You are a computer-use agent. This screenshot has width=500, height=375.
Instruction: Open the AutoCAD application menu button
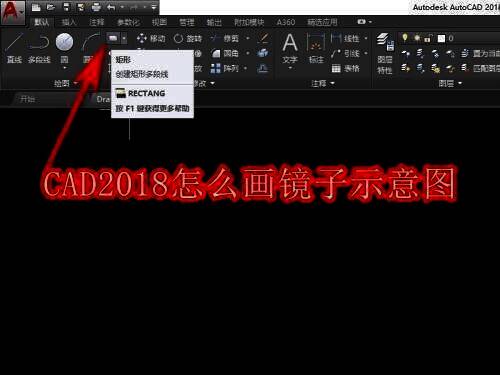pos(12,12)
